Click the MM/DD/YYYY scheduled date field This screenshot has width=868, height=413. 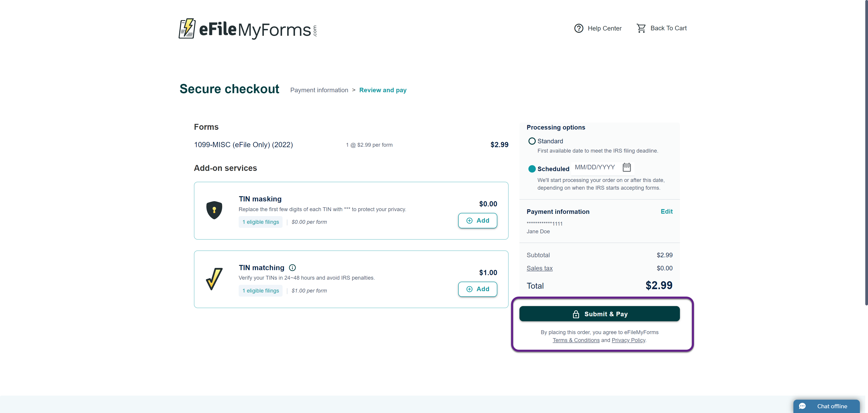[x=595, y=168]
